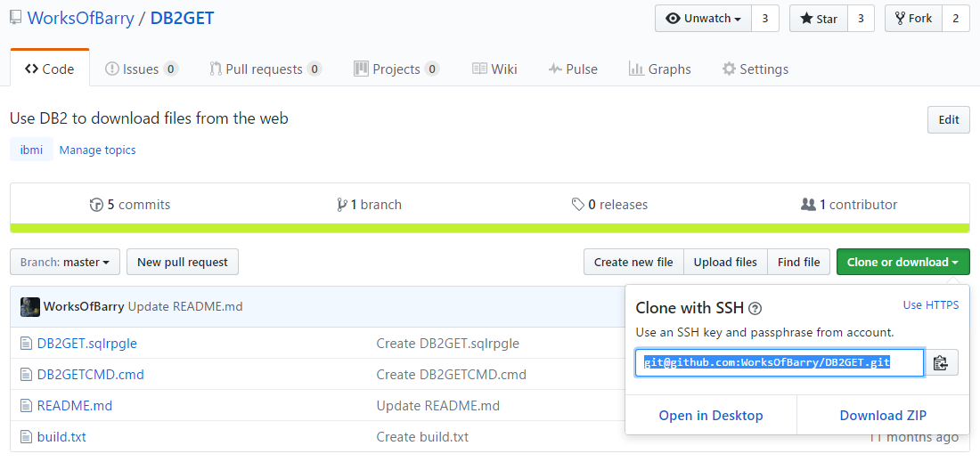Click Upload files button
The height and width of the screenshot is (462, 980).
click(725, 263)
